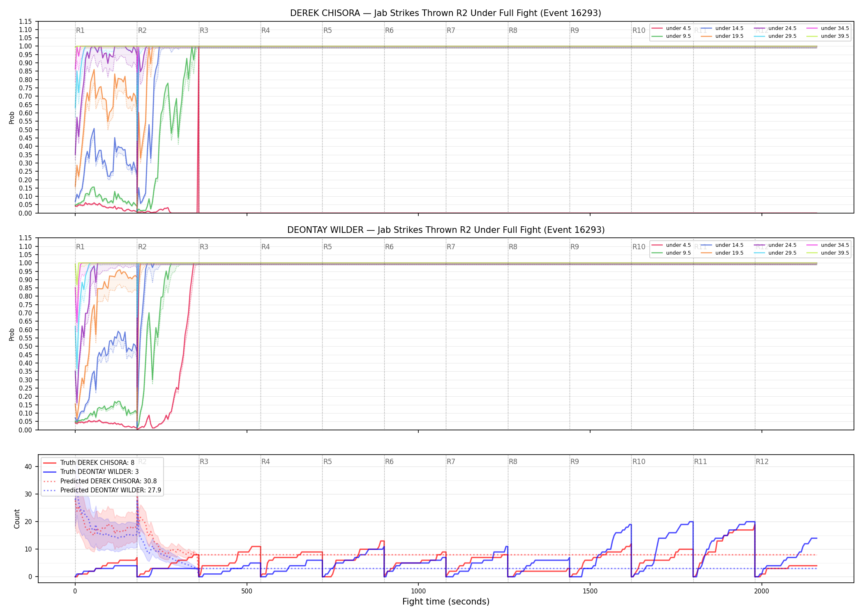
Task: Click the 40 tick on Count axis
Action: point(28,467)
